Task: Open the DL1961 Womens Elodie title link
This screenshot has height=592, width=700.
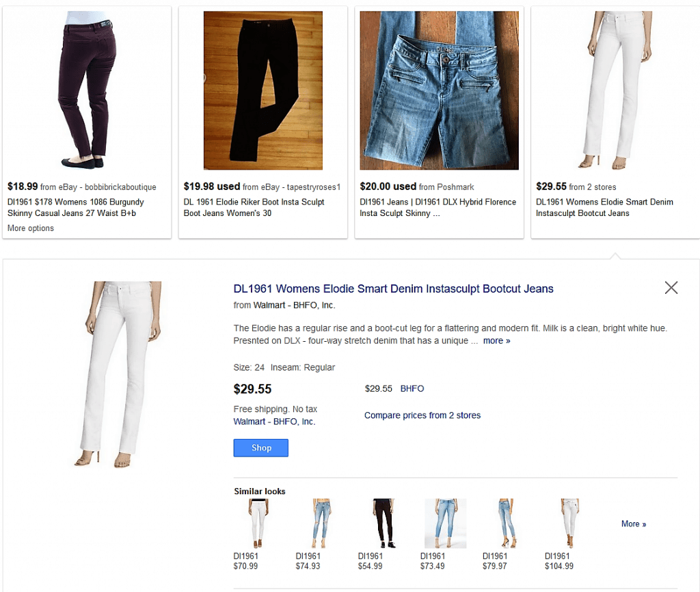Action: click(x=393, y=289)
